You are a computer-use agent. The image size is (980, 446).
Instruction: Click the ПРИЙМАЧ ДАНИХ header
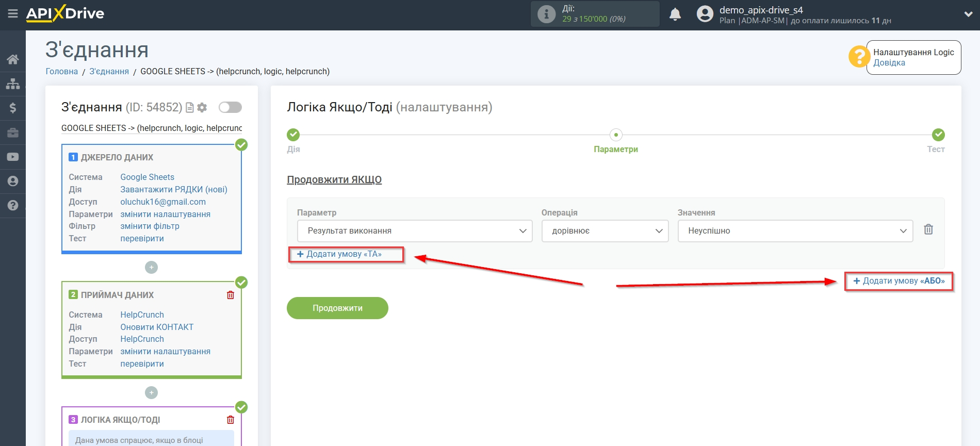coord(117,295)
